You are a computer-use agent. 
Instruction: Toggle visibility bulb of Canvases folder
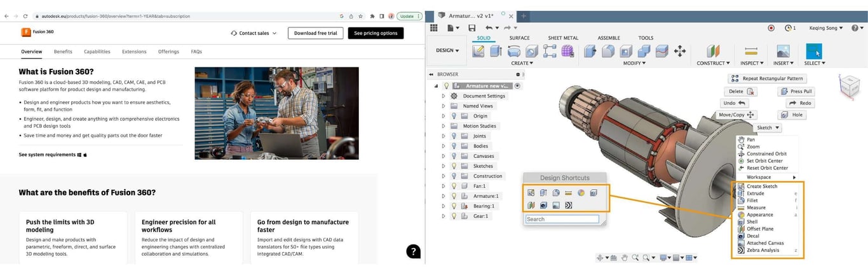(x=454, y=156)
